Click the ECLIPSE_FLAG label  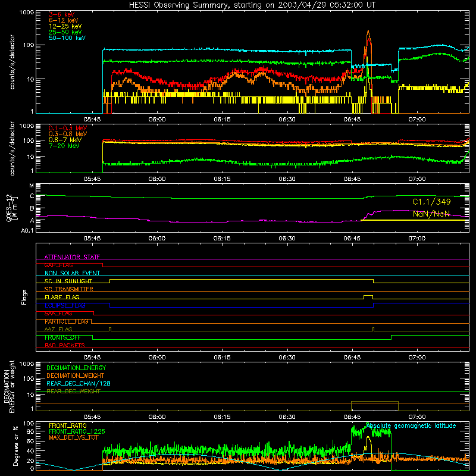pos(65,305)
